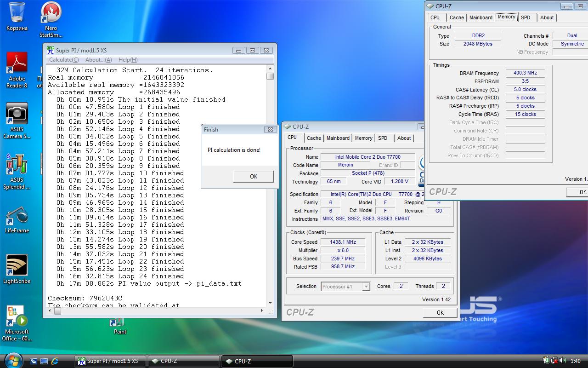Open the Recycle Bin desktop icon (Корзина)
The image size is (588, 368).
pyautogui.click(x=17, y=16)
